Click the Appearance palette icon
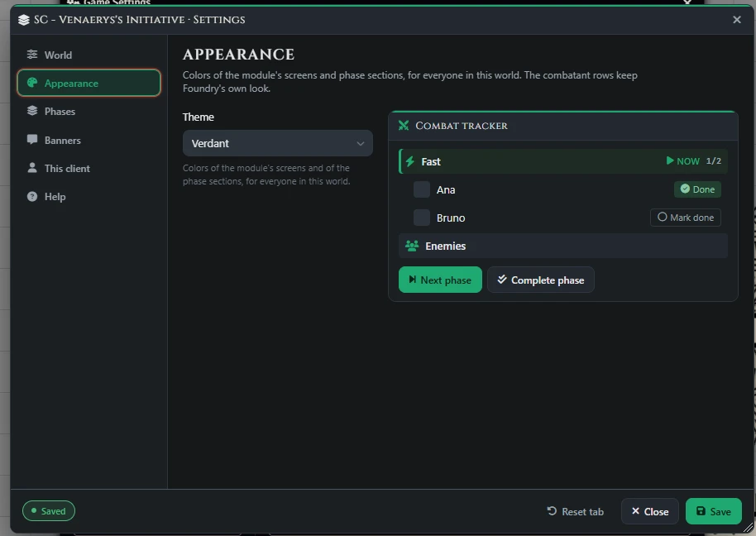Screen dimensions: 756x536 (32, 83)
